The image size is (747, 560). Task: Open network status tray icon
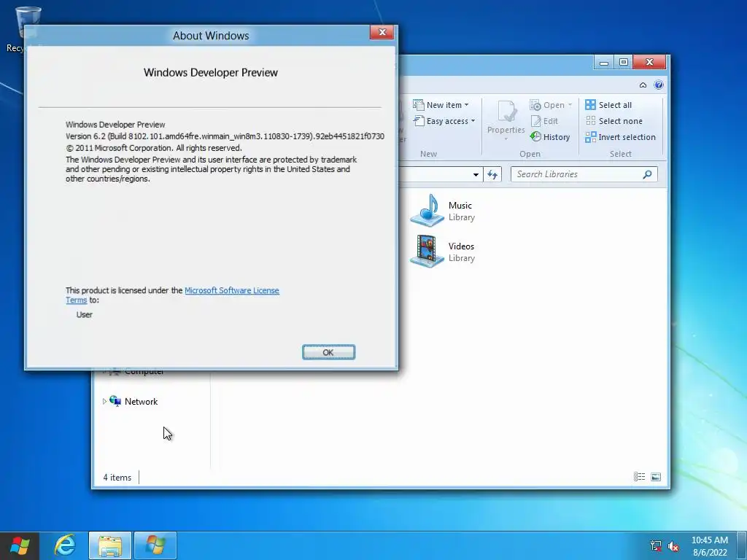point(656,546)
